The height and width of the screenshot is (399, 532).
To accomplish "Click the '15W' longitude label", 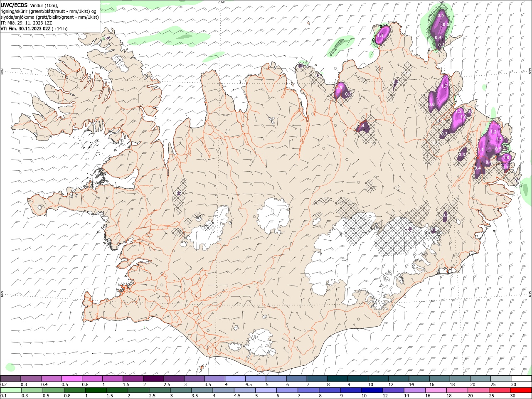I will click(x=441, y=2).
